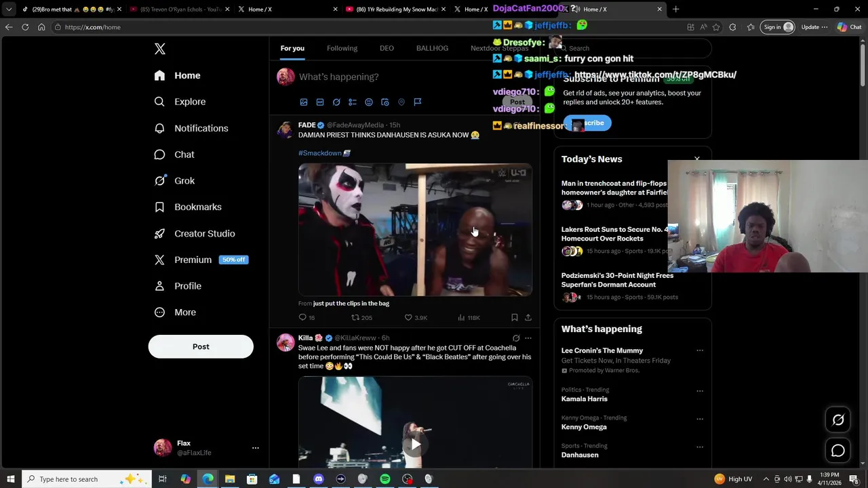Open Premium from the sidebar
Screen dimensions: 868x488
201,260
